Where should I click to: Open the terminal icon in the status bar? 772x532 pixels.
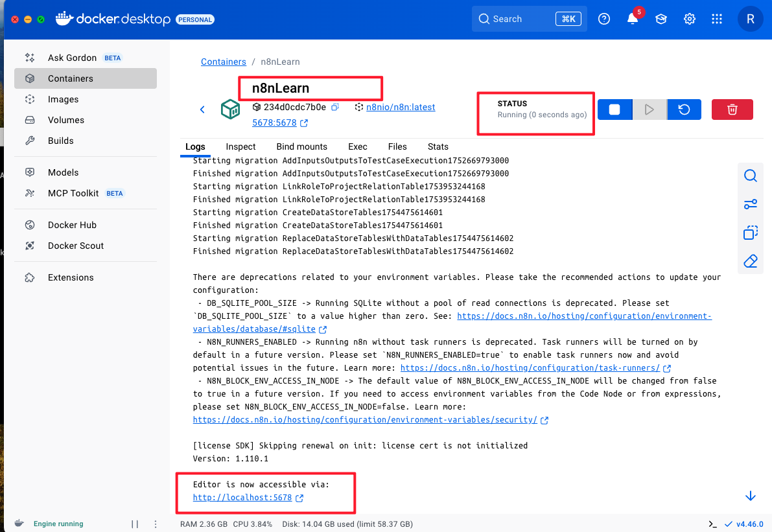point(712,524)
